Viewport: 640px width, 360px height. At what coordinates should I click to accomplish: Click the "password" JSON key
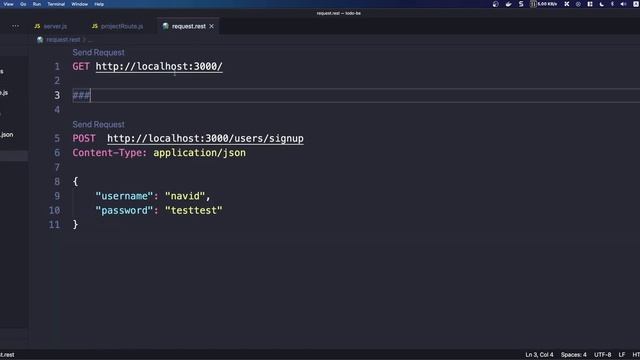click(124, 211)
